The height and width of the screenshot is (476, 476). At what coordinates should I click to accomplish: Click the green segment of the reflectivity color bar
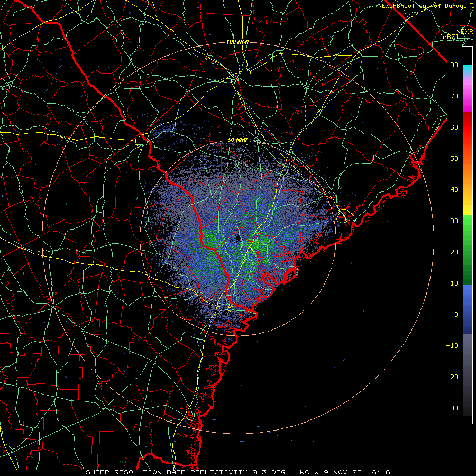[x=467, y=250]
